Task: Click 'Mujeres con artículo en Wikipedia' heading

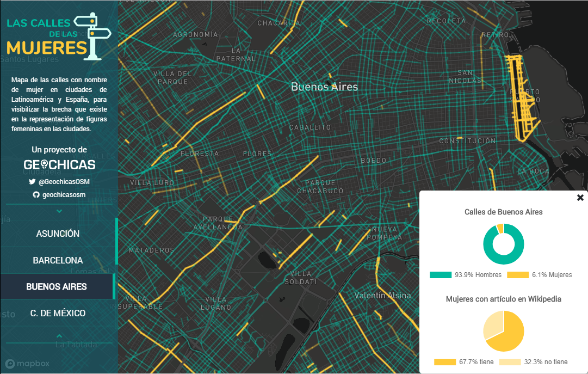Action: click(x=504, y=299)
